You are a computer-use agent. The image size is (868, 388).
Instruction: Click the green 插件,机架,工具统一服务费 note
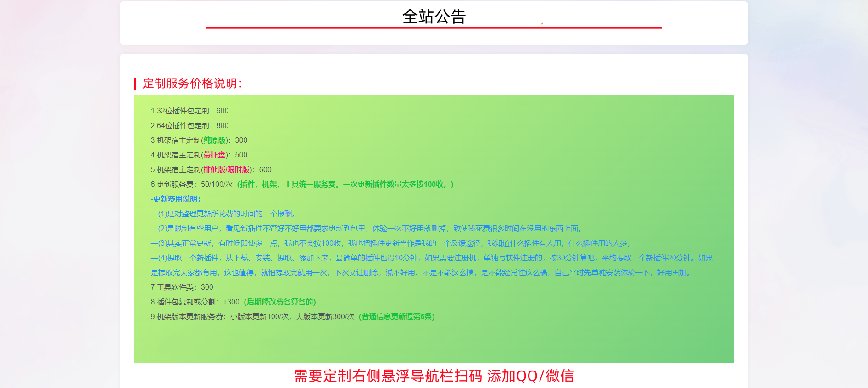coord(345,185)
